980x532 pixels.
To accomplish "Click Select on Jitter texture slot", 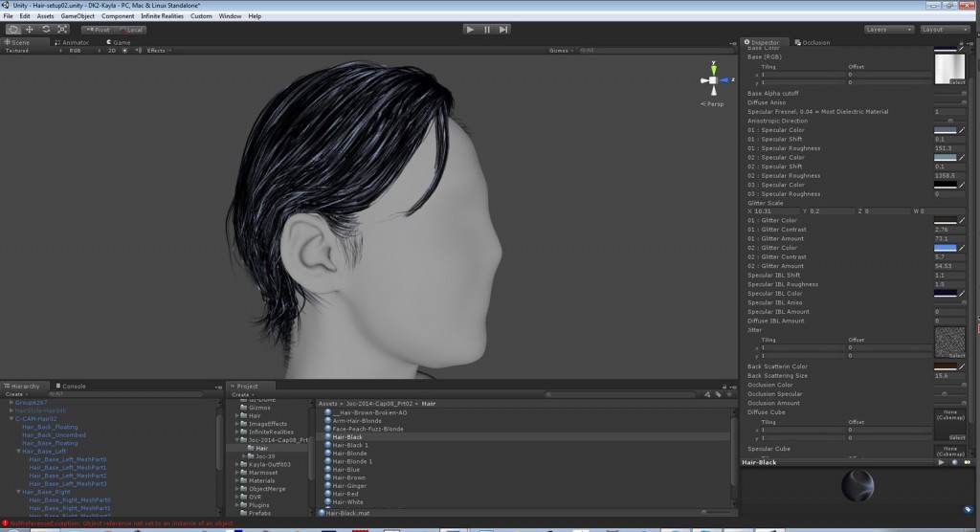I will tap(956, 355).
